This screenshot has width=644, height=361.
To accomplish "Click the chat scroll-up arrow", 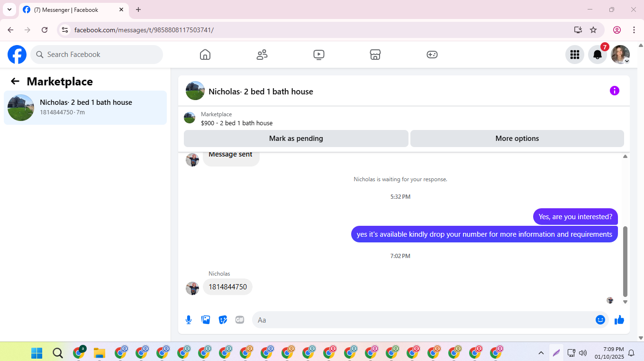I will coord(625,156).
